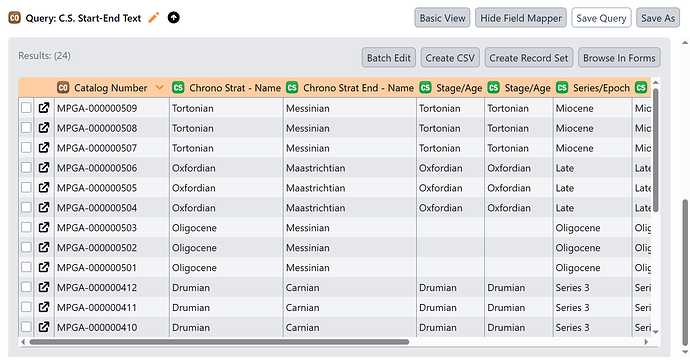This screenshot has width=690, height=360.
Task: Sort by Chrono Strat End - Name column
Action: (x=358, y=88)
